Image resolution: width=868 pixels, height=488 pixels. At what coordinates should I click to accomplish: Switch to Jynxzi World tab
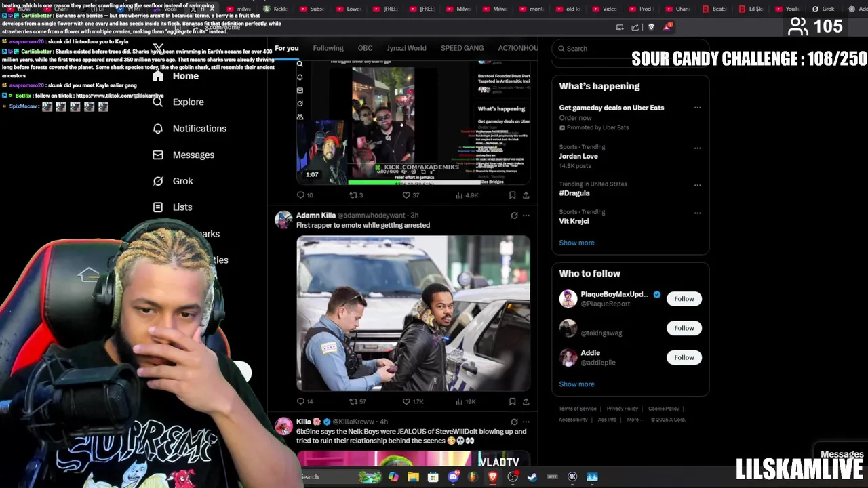pyautogui.click(x=406, y=48)
